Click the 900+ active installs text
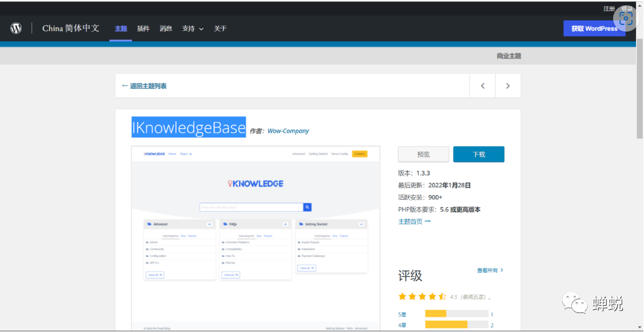 [x=435, y=197]
